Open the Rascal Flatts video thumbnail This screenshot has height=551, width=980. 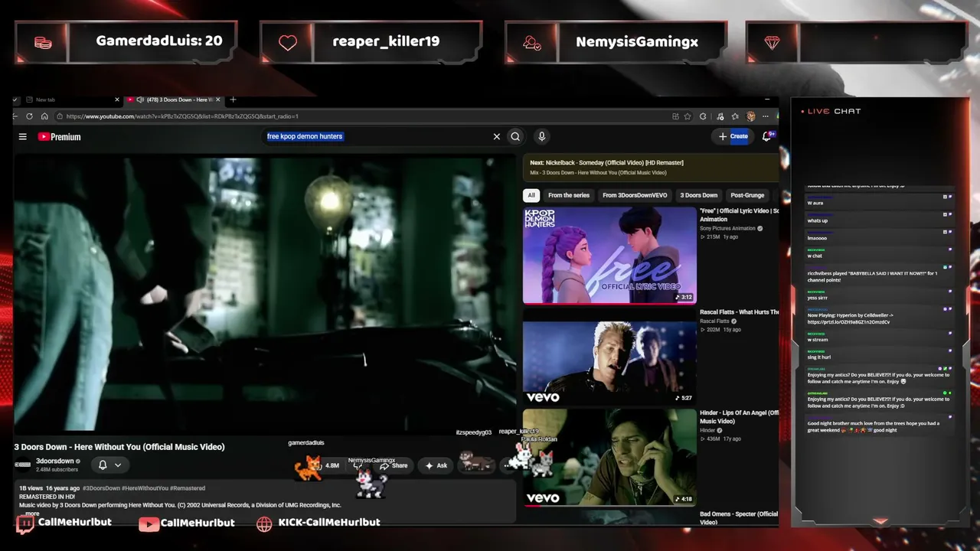tap(609, 357)
